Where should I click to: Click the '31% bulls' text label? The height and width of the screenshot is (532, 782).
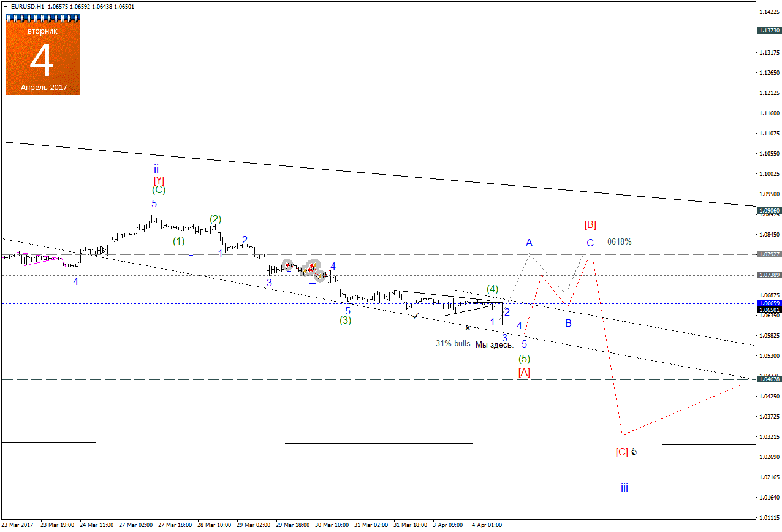453,344
